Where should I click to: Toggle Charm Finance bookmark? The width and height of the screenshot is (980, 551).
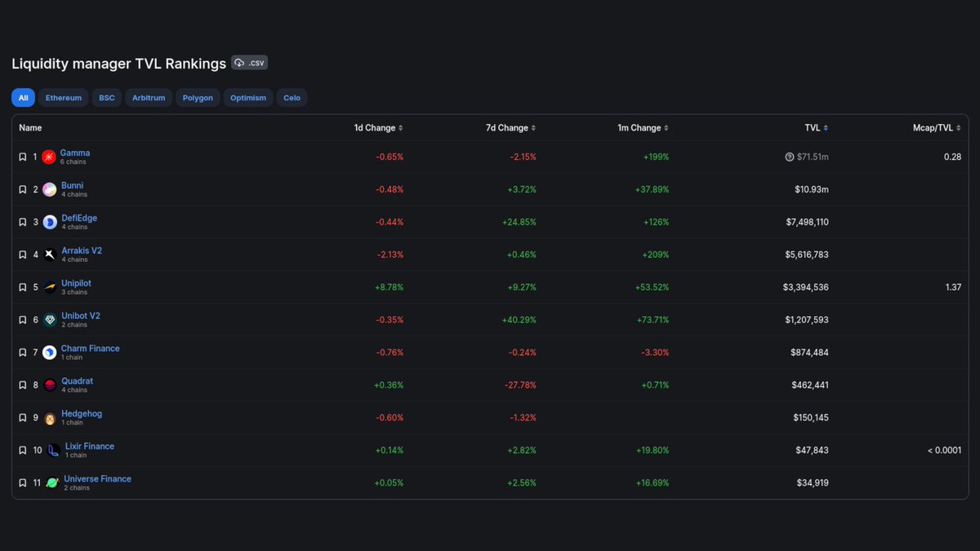pos(23,353)
